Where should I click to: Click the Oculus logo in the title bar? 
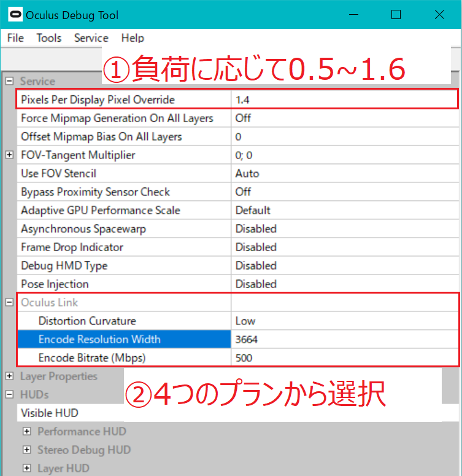click(15, 15)
